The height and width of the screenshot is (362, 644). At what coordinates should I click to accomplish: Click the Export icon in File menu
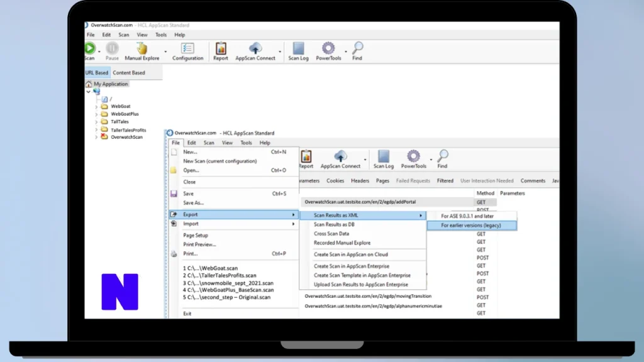pyautogui.click(x=174, y=214)
